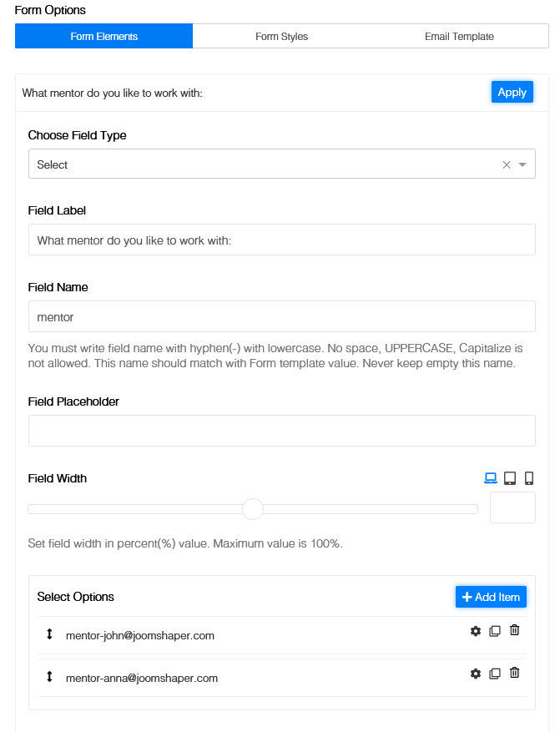Duplicate the mentor-john@joomshaper.com option
560x732 pixels.
coord(495,631)
